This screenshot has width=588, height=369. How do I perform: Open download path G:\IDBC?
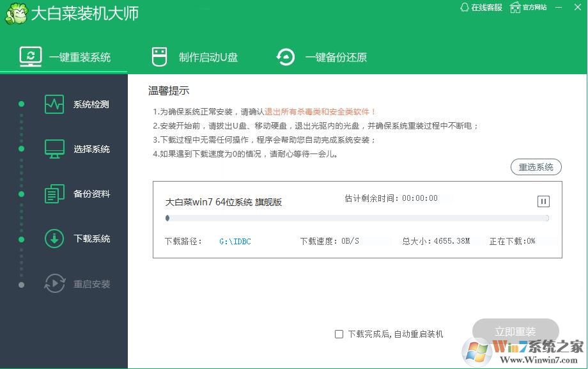pyautogui.click(x=235, y=241)
